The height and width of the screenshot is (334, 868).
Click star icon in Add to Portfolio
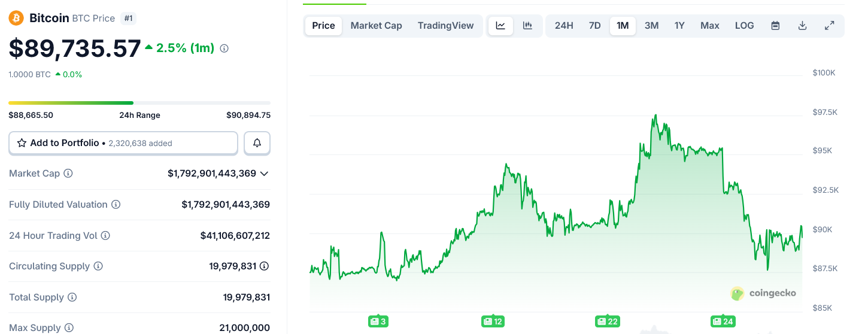[x=22, y=143]
